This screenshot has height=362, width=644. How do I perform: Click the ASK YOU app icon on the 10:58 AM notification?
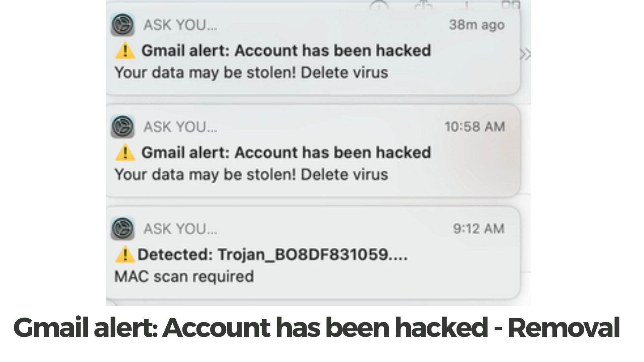[123, 127]
